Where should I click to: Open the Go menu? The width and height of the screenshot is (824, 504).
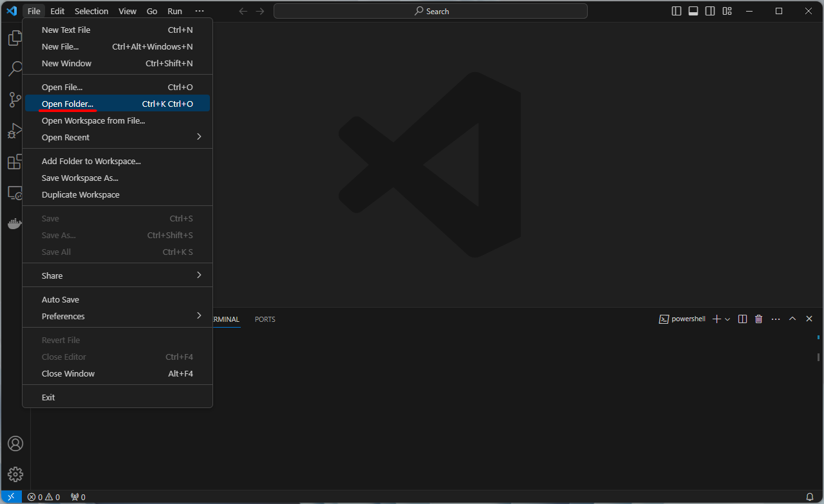click(152, 11)
